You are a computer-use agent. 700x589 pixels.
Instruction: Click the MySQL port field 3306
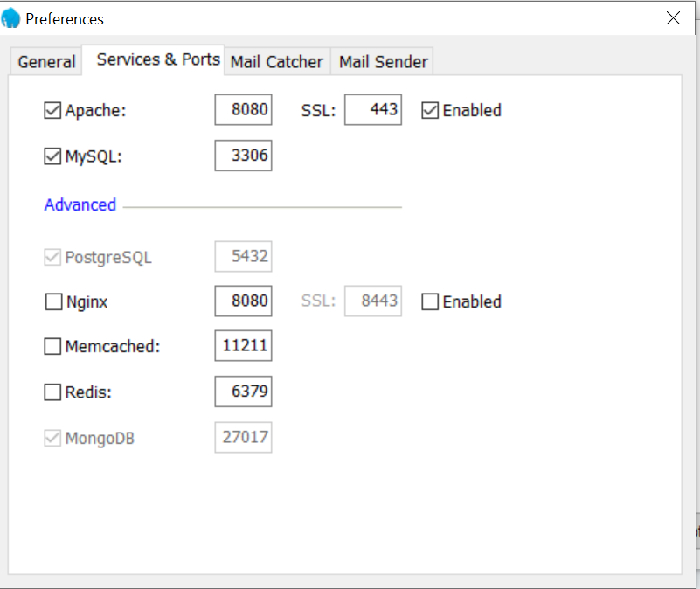(243, 156)
